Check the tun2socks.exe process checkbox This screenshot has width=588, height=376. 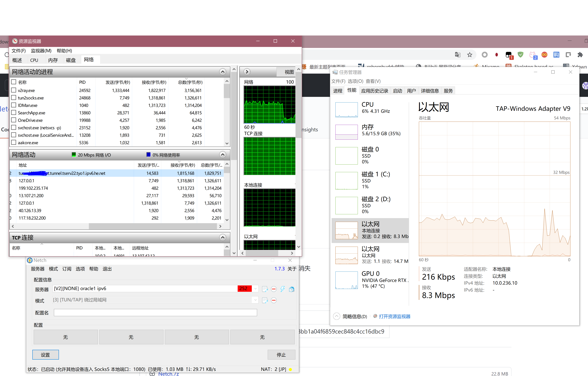point(14,98)
